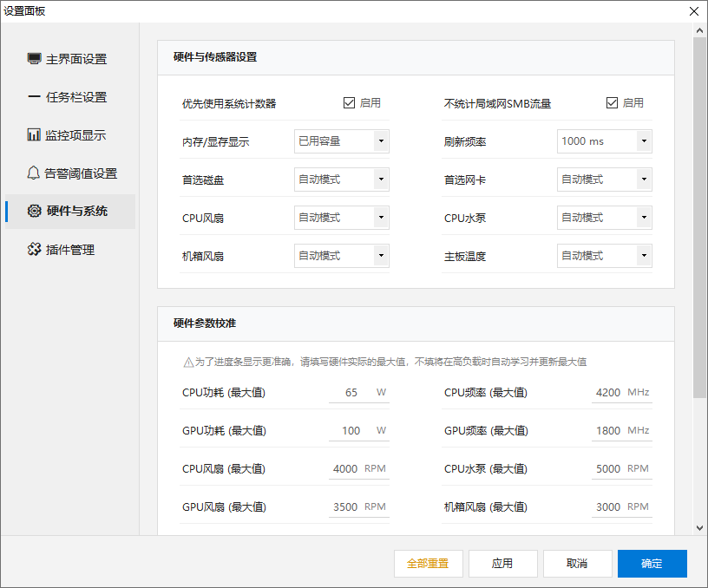
Task: Uncheck 启用 for 优先使用系统计数器
Action: [351, 102]
